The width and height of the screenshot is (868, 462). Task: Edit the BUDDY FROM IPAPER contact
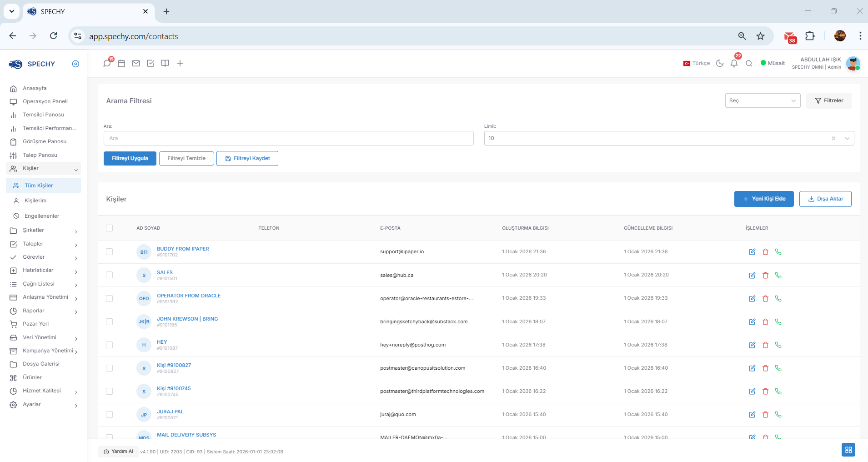(752, 252)
